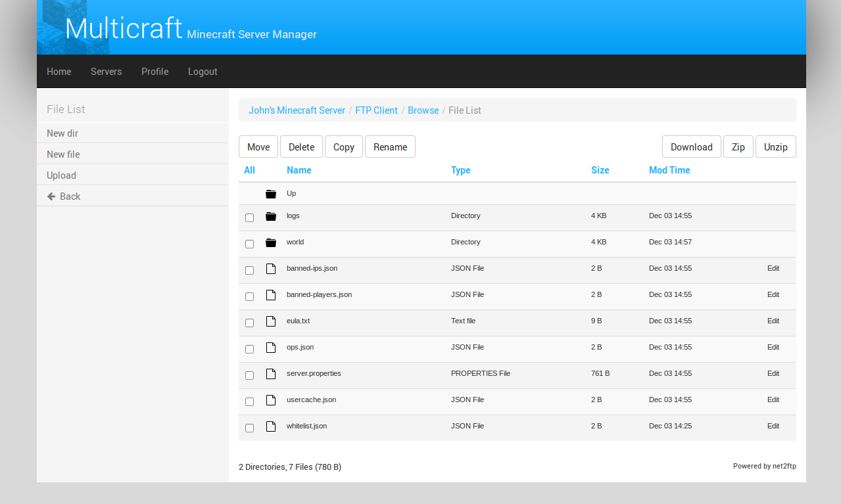841x504 pixels.
Task: Open Upload from the sidebar
Action: 133,175
